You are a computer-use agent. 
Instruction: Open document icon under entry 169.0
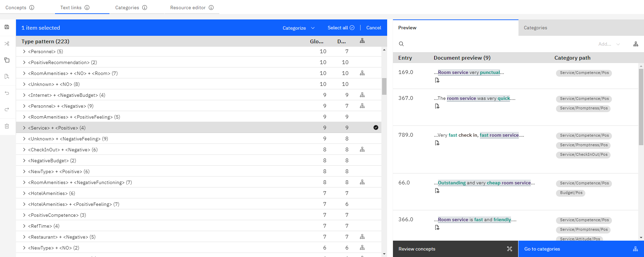click(x=437, y=80)
